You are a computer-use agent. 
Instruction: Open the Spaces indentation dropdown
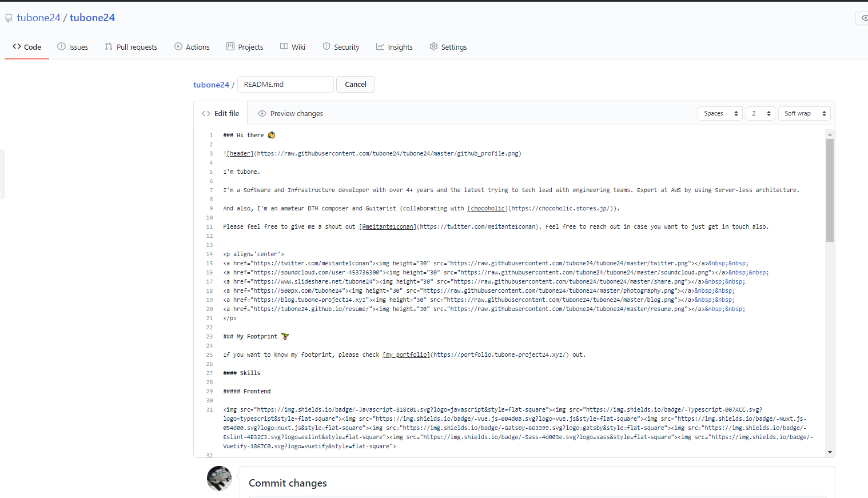(x=719, y=113)
